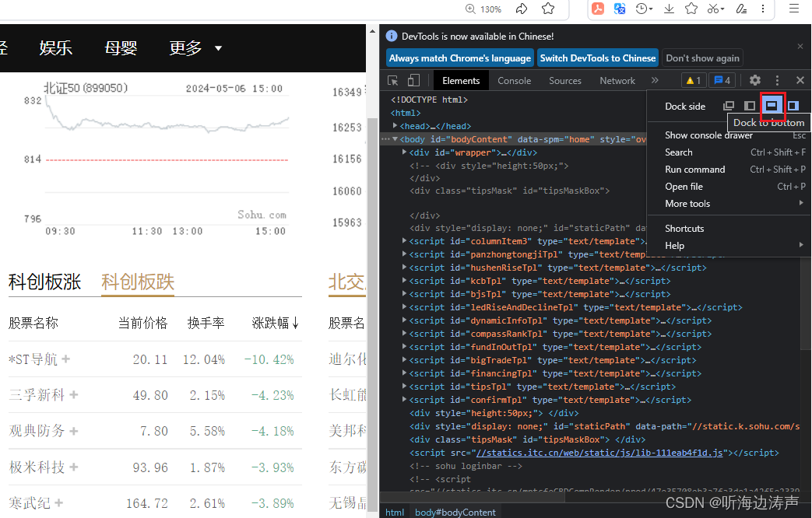Viewport: 812px width, 518px height.
Task: Expand script confirmTpl node
Action: point(405,400)
